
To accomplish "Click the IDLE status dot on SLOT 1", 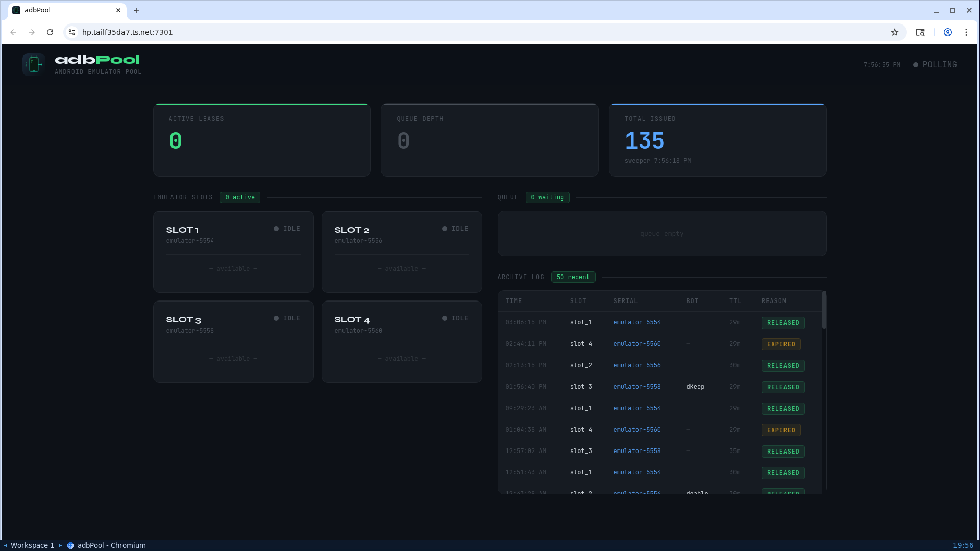I will [x=276, y=228].
